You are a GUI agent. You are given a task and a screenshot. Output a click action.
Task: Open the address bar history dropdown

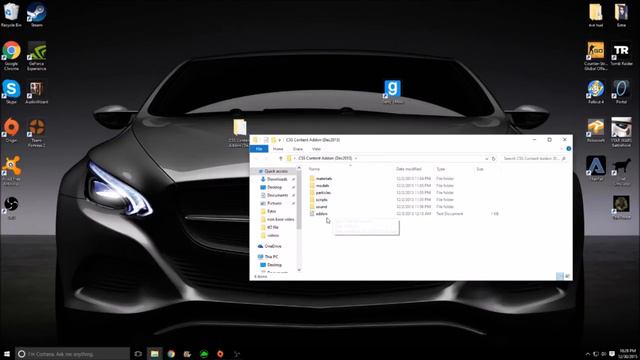pos(487,158)
